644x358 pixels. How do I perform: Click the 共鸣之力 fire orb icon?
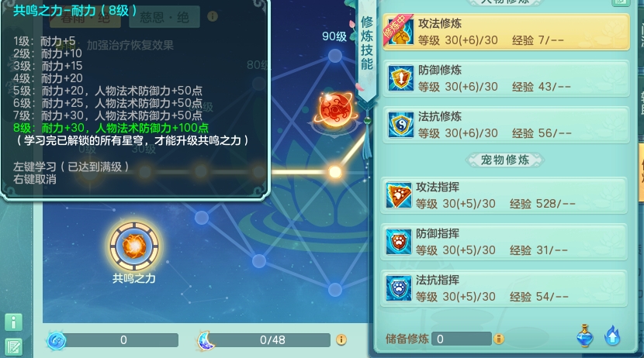[x=134, y=246]
